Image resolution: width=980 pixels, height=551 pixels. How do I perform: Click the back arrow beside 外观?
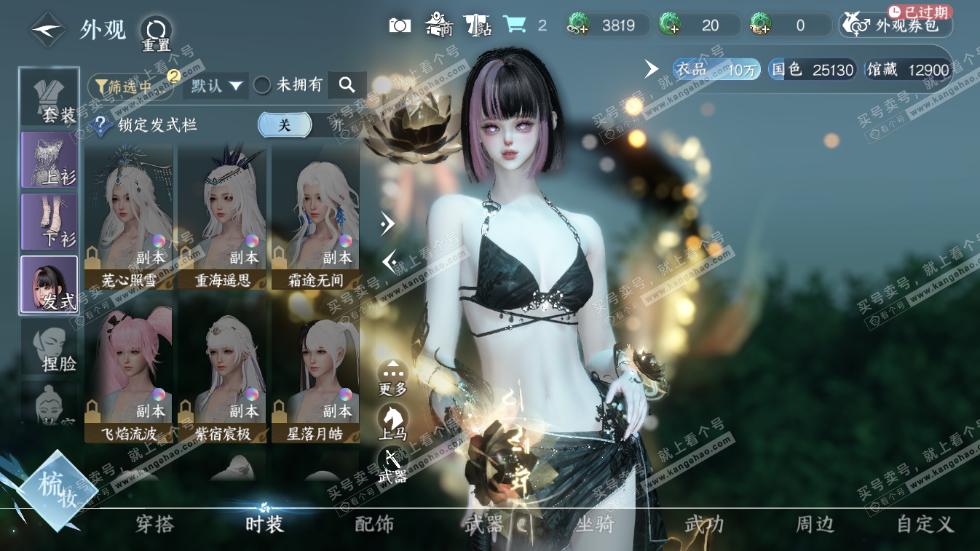coord(48,30)
